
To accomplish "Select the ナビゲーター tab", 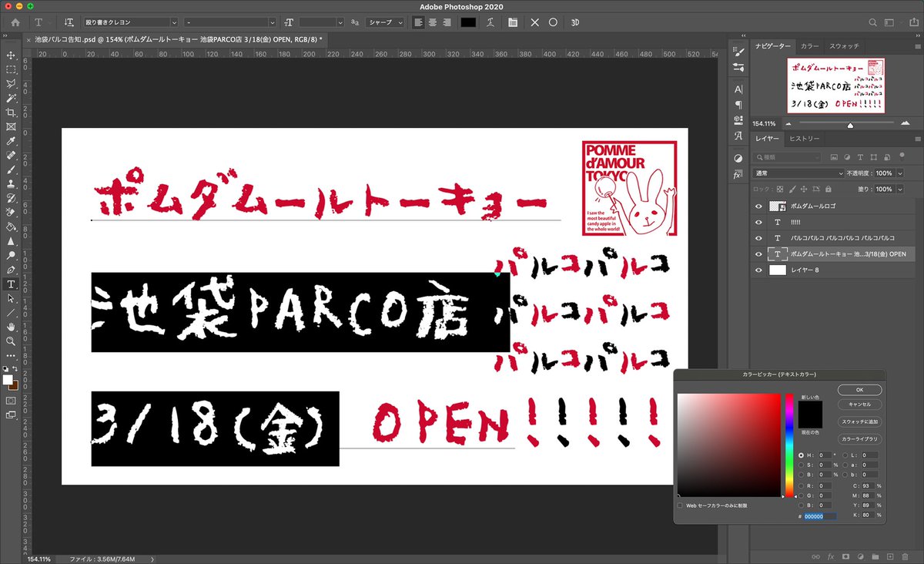I will click(773, 46).
